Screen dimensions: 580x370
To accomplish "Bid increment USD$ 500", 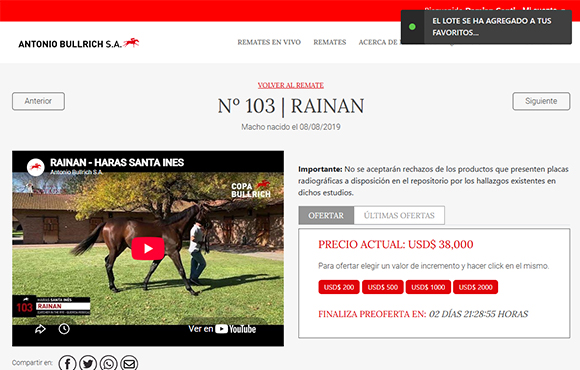I will (x=382, y=287).
